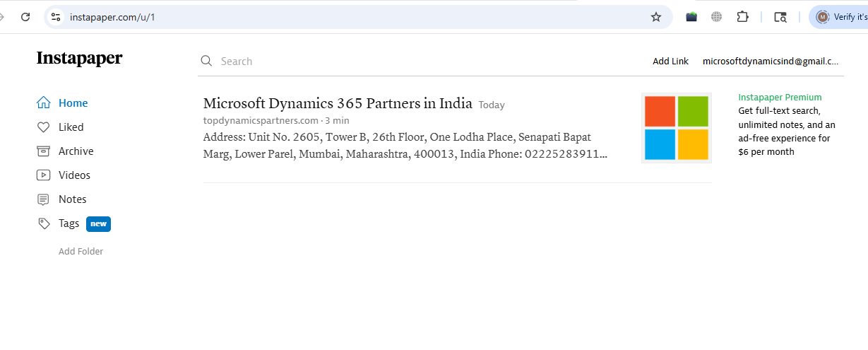Click the grey globe extension icon
This screenshot has width=868, height=350.
click(x=717, y=17)
